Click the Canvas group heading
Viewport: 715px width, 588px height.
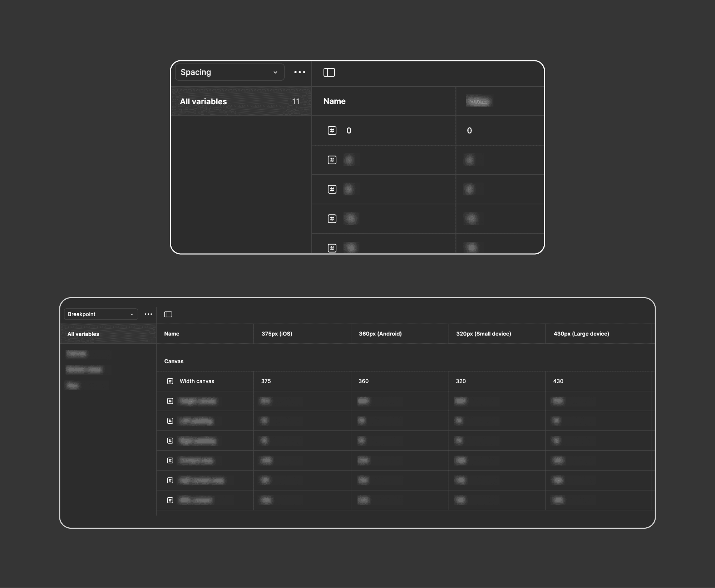click(x=174, y=362)
